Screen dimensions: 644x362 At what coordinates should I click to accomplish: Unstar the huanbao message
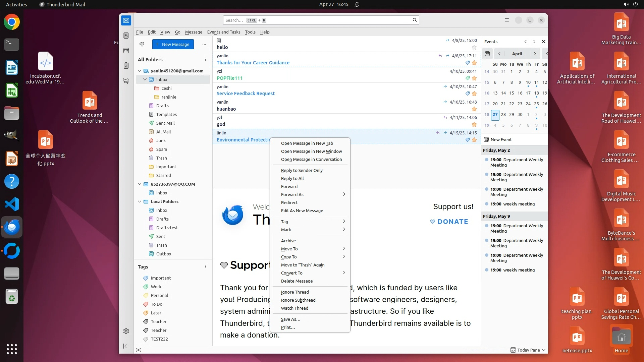pos(474,109)
